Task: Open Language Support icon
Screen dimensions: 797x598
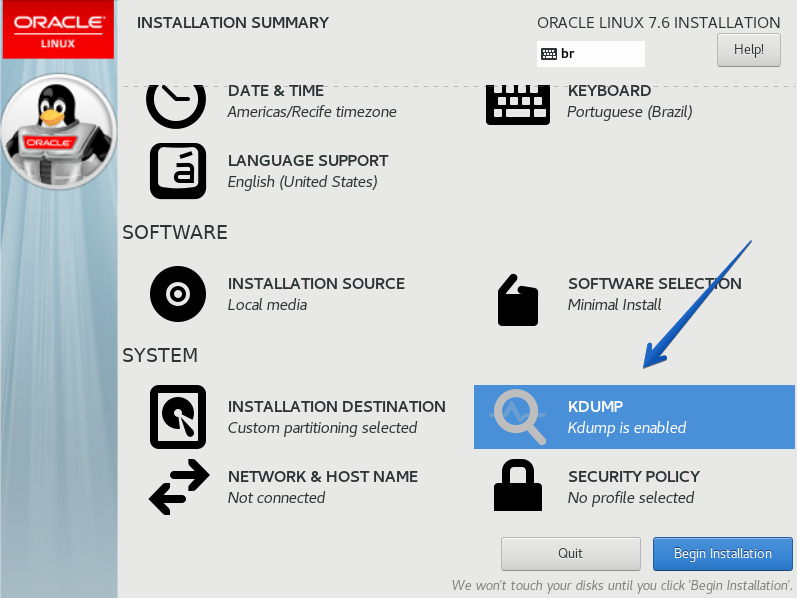Action: pos(177,171)
